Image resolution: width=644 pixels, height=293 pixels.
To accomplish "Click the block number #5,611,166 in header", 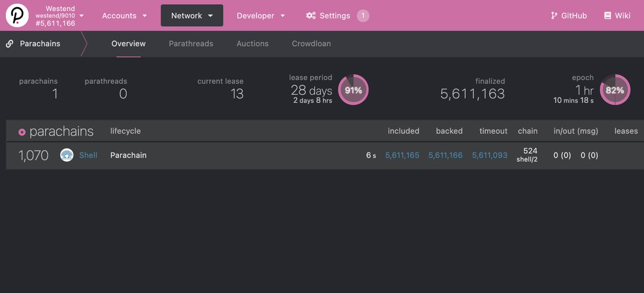I will pos(55,23).
